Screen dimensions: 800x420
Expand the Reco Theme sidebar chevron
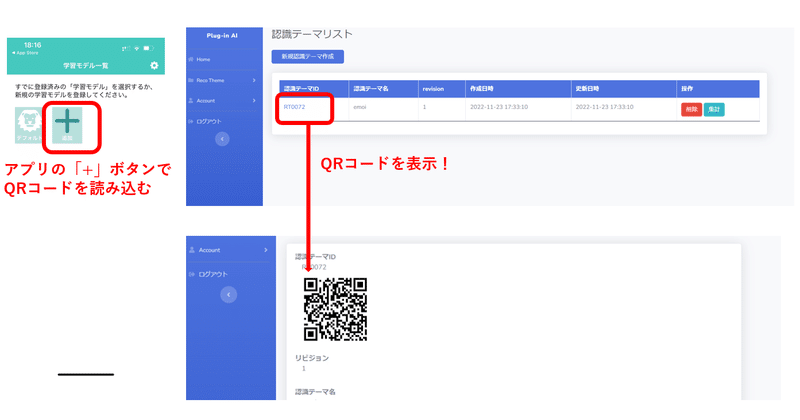(x=254, y=80)
